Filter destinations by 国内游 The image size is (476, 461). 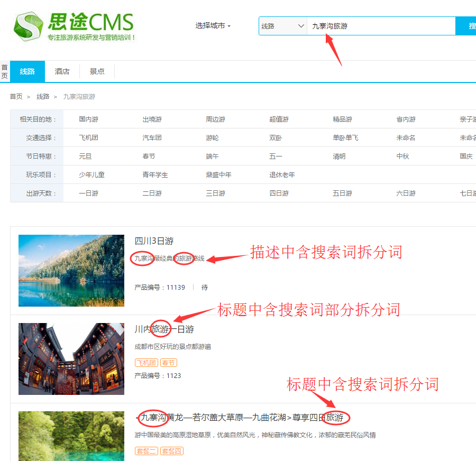(x=88, y=119)
